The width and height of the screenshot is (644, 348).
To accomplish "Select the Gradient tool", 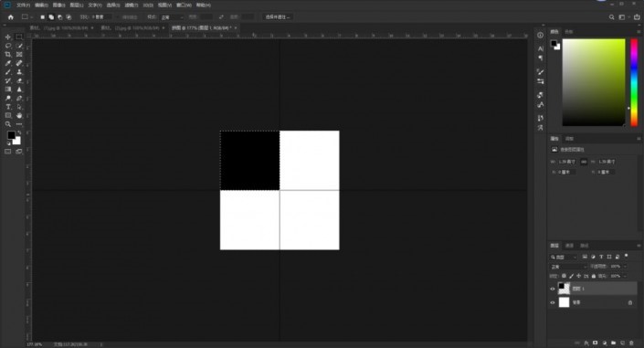I will [x=8, y=90].
